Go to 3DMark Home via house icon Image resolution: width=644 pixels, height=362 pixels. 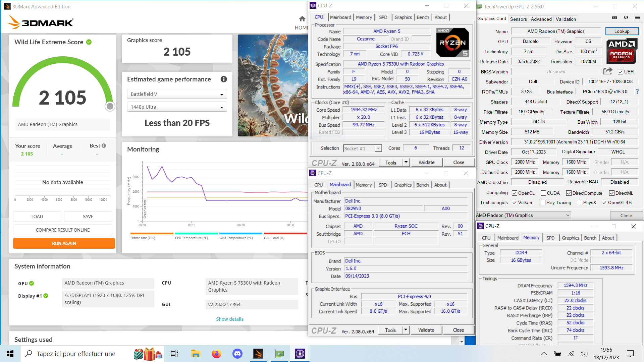pyautogui.click(x=302, y=19)
